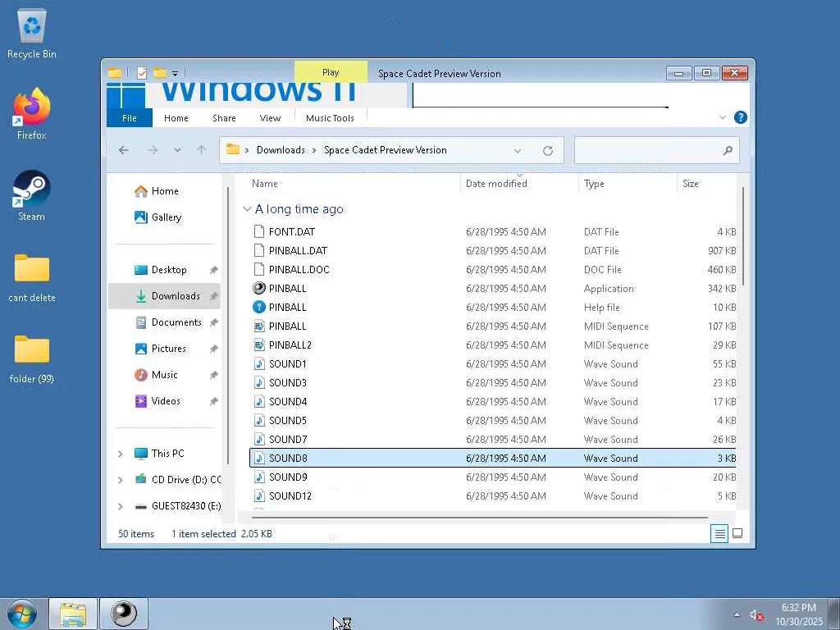
Task: Open the address bar history dropdown
Action: click(518, 151)
